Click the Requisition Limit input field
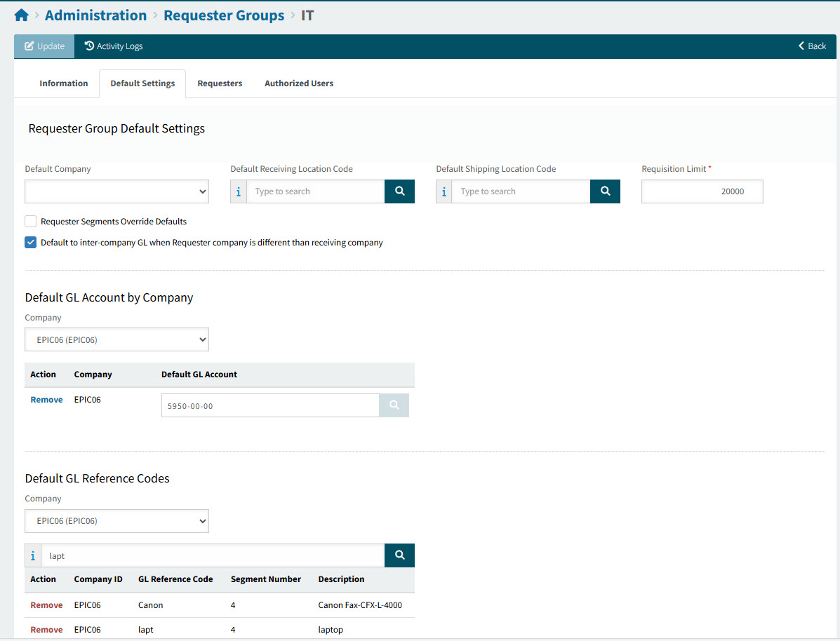This screenshot has height=641, width=840. point(702,191)
